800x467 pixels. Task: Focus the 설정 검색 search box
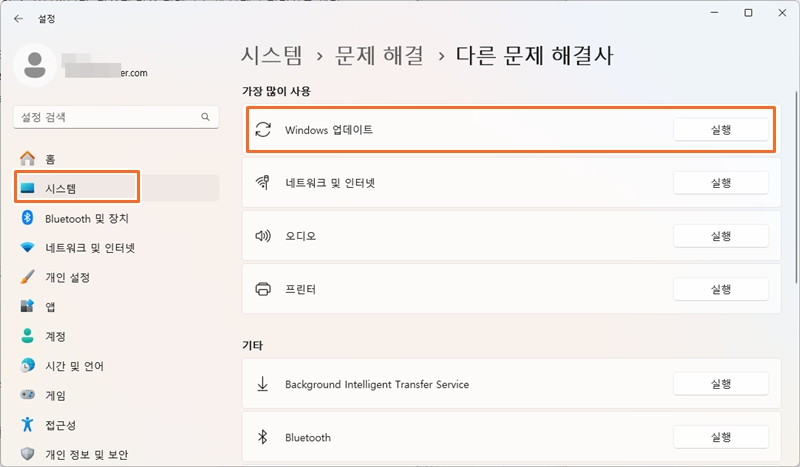[116, 117]
